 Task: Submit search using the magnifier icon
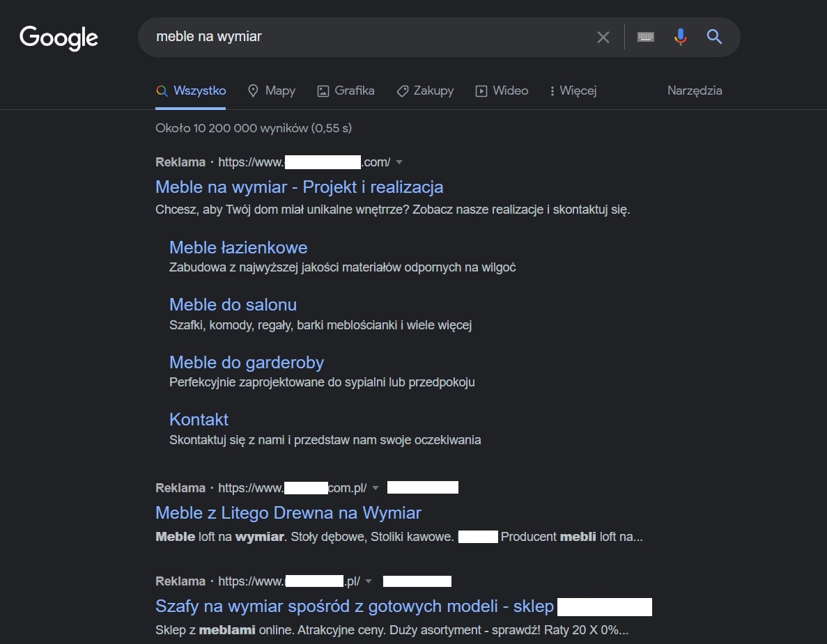pos(714,37)
